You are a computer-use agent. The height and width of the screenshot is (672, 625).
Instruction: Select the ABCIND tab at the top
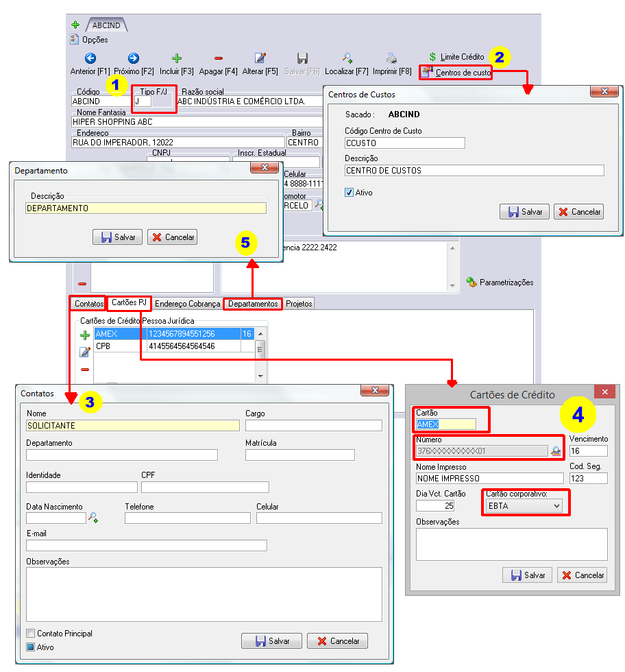tap(106, 25)
